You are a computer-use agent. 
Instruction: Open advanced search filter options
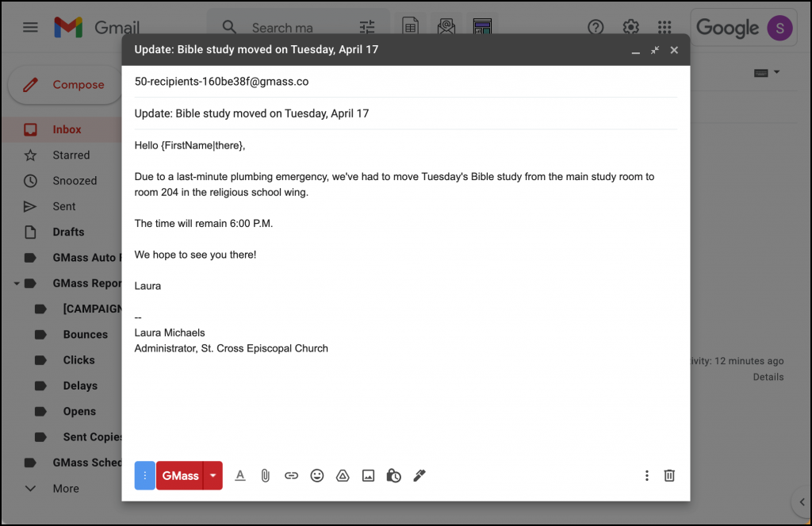366,26
